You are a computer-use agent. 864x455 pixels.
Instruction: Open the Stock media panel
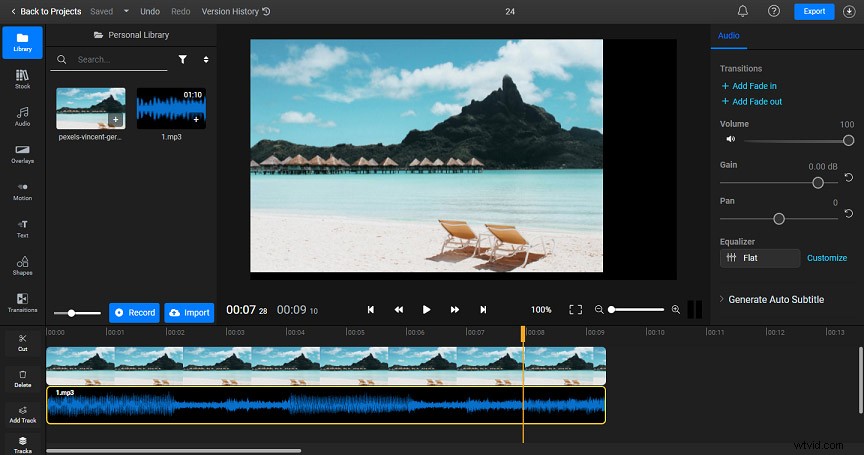click(x=23, y=79)
